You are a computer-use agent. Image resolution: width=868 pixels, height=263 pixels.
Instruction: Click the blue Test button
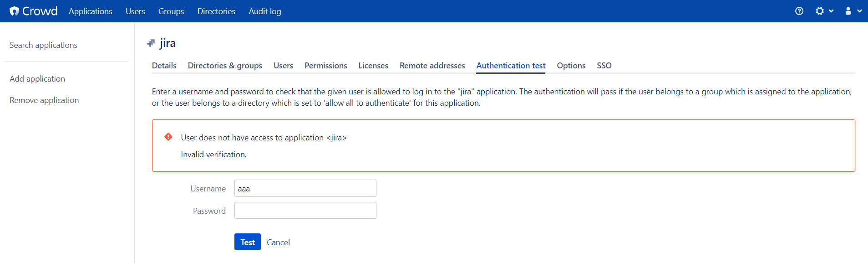point(248,242)
